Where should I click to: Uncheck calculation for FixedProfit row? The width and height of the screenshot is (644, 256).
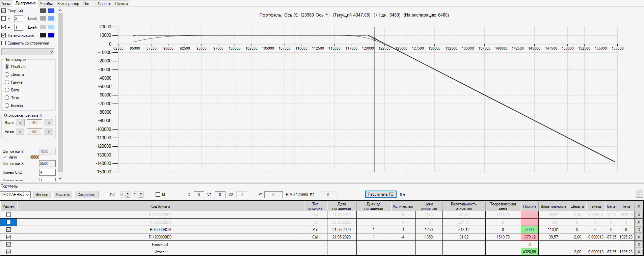click(9, 245)
